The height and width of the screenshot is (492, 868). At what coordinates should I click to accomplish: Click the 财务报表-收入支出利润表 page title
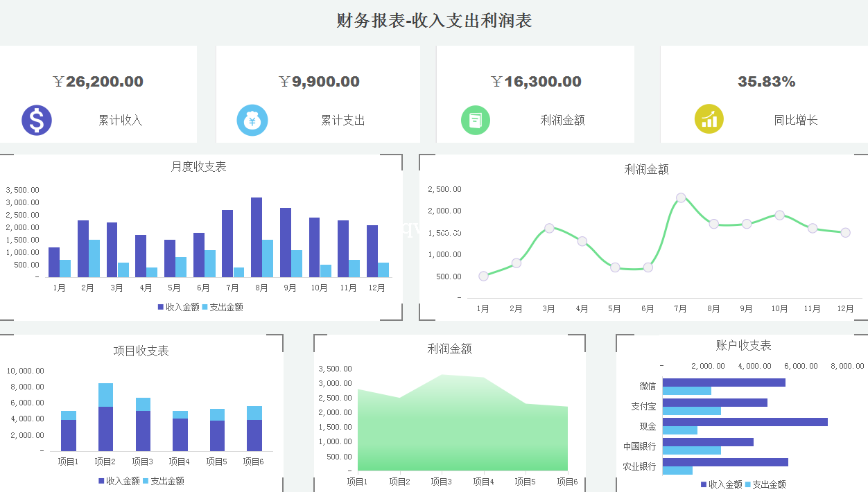click(x=434, y=21)
